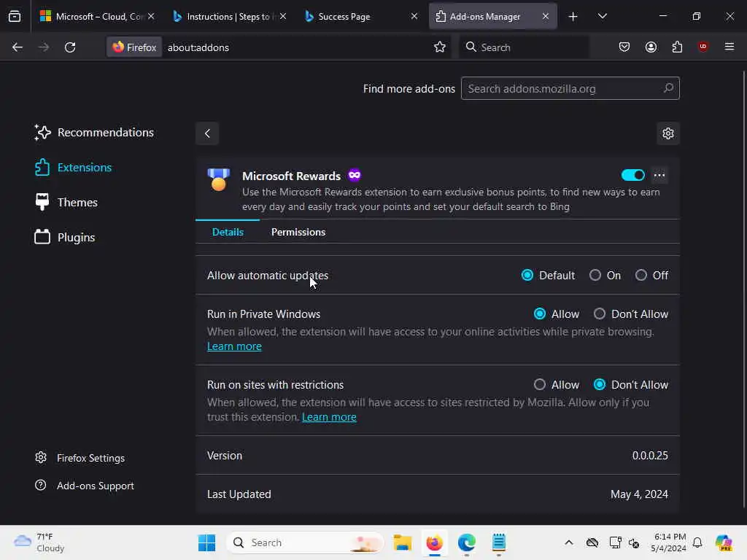Viewport: 747px width, 560px height.
Task: Click the OneDrive cloud tray icon
Action: pos(592,542)
